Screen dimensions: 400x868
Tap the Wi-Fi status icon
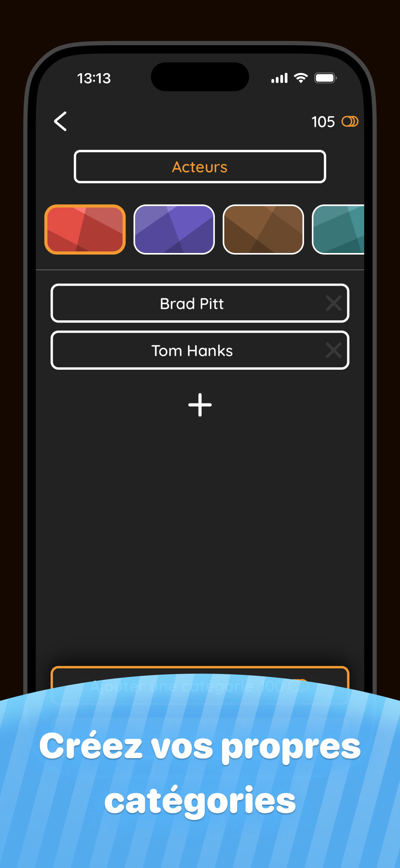301,78
